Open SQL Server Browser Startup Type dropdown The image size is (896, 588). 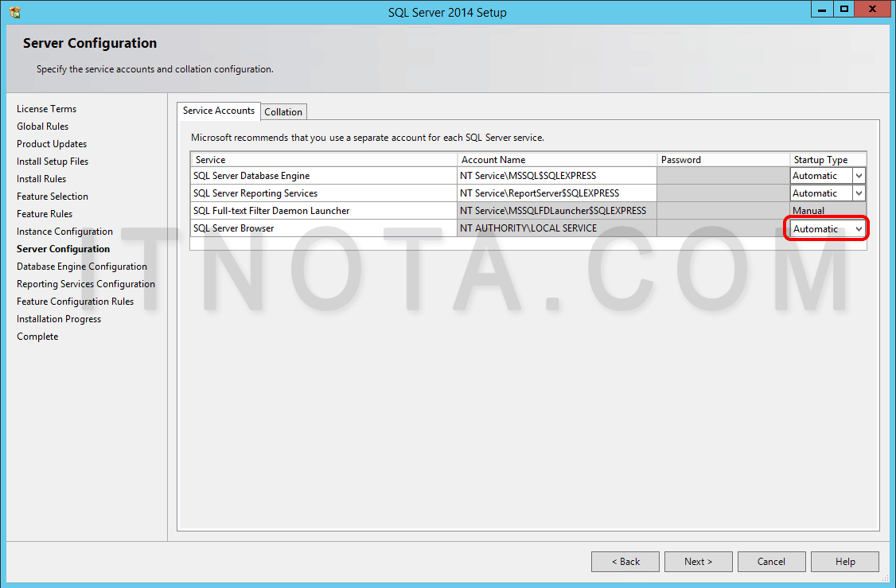click(859, 228)
